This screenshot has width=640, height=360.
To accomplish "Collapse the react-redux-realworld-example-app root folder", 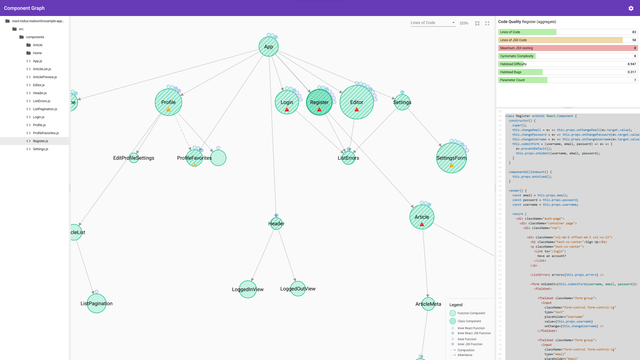I will click(x=34, y=21).
